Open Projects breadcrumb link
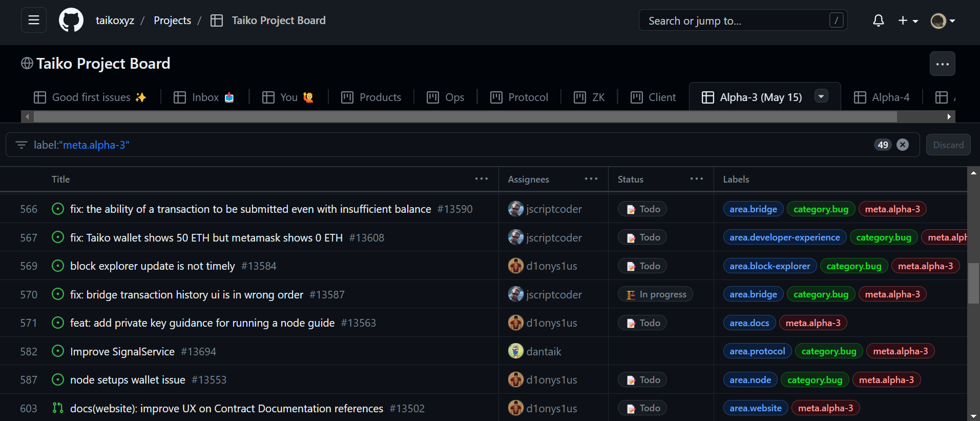980x421 pixels. point(172,21)
